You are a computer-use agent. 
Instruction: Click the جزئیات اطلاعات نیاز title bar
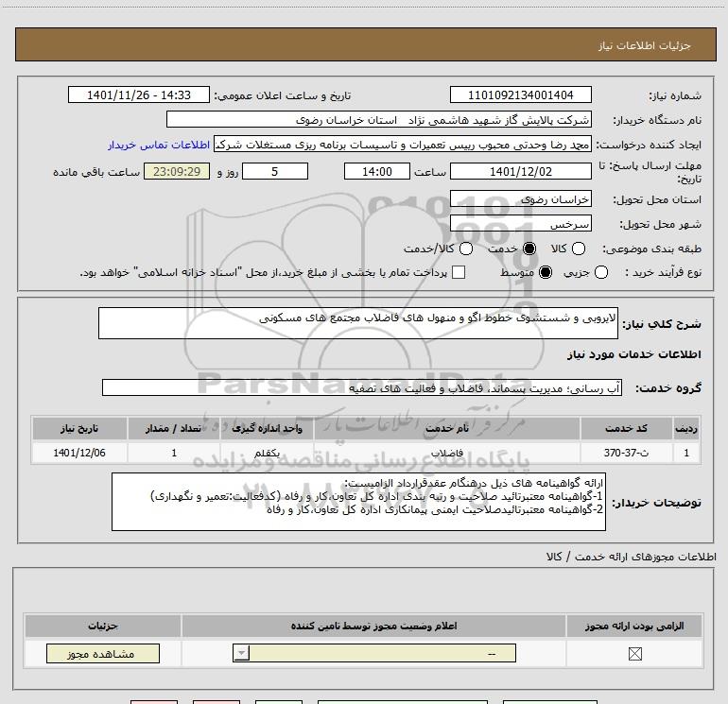[365, 45]
